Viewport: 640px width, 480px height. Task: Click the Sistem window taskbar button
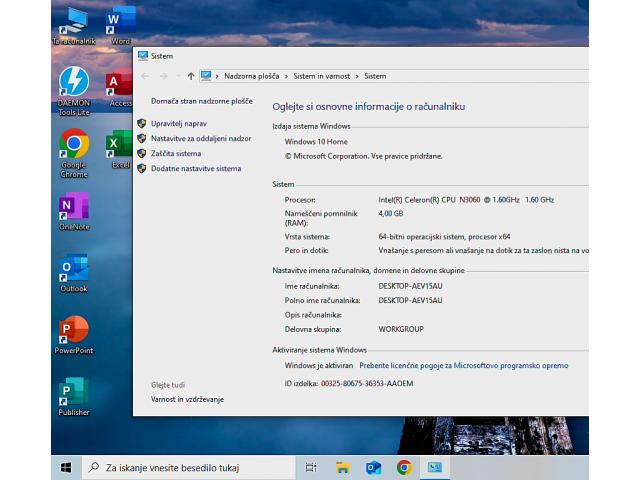point(435,467)
